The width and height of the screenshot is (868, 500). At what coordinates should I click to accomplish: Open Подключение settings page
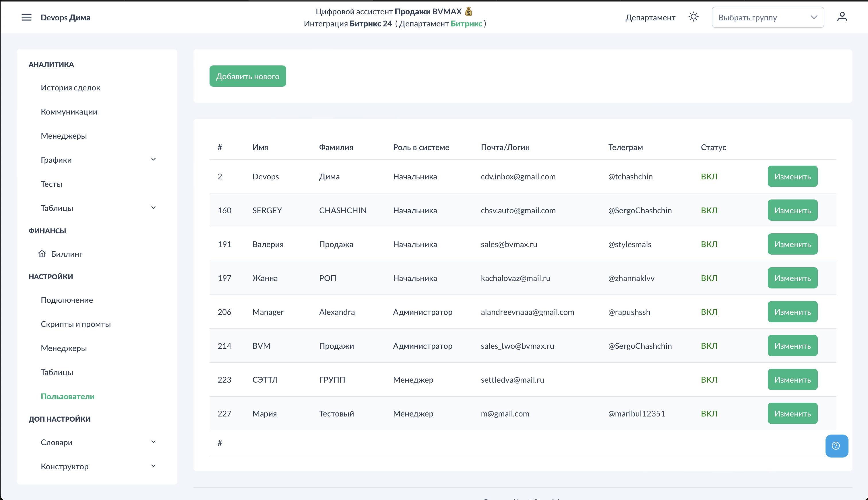[67, 300]
